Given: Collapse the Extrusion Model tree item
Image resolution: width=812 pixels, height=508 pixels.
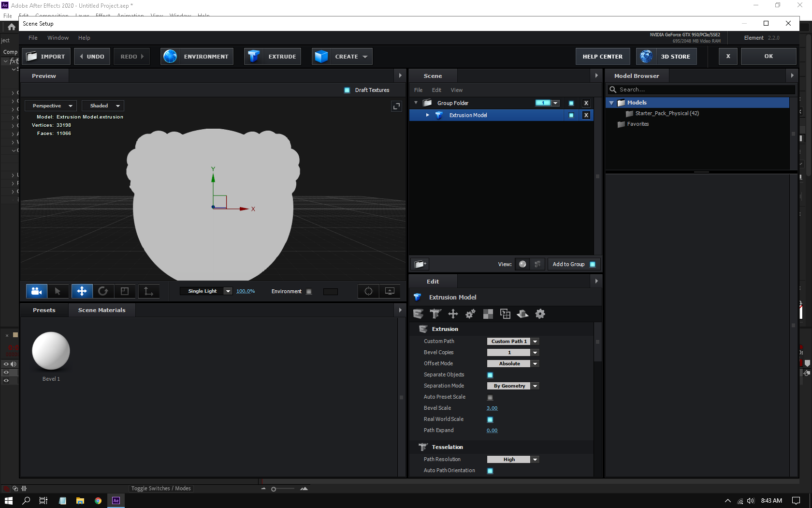Looking at the screenshot, I should [x=427, y=115].
